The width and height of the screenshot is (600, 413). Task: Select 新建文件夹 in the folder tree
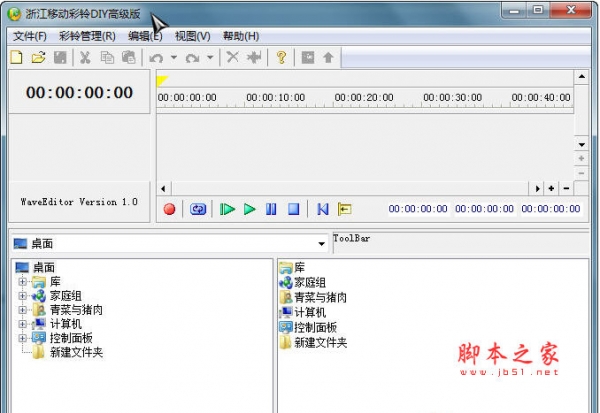(x=76, y=352)
